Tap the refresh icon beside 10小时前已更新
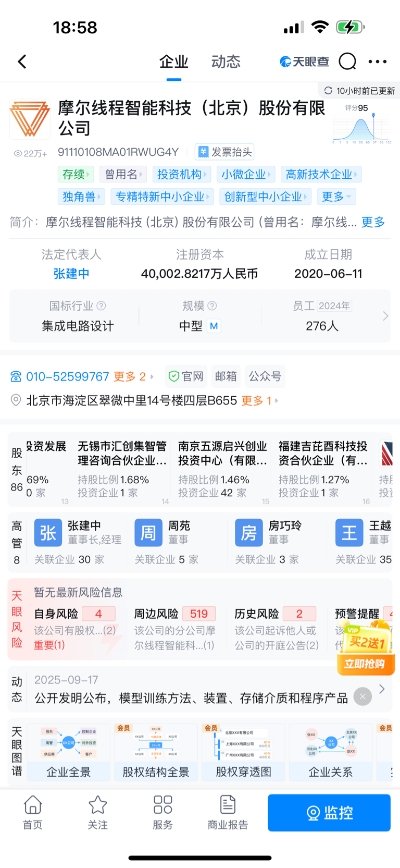Viewport: 400px width, 868px height. (328, 91)
